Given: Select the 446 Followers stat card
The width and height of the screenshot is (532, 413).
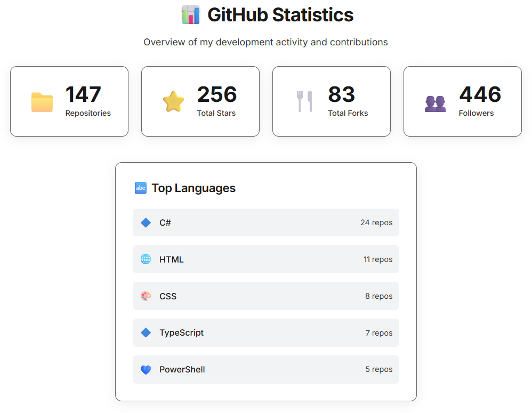Looking at the screenshot, I should click(463, 101).
